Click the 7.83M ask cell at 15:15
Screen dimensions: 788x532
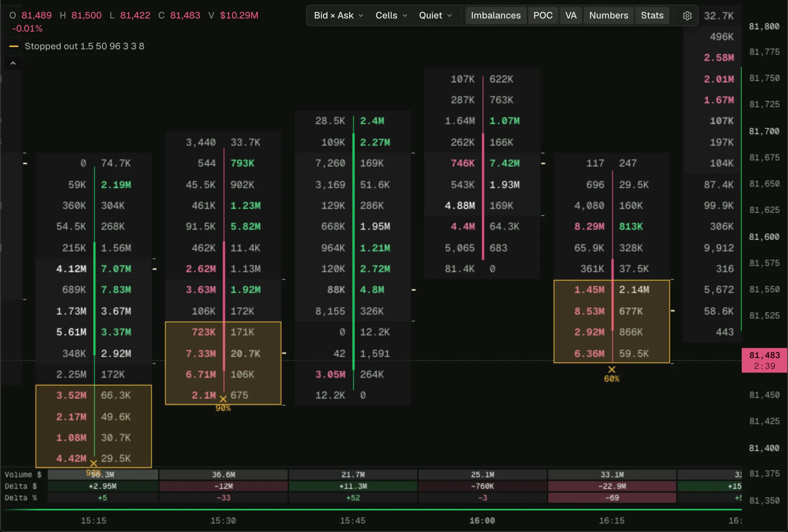116,290
